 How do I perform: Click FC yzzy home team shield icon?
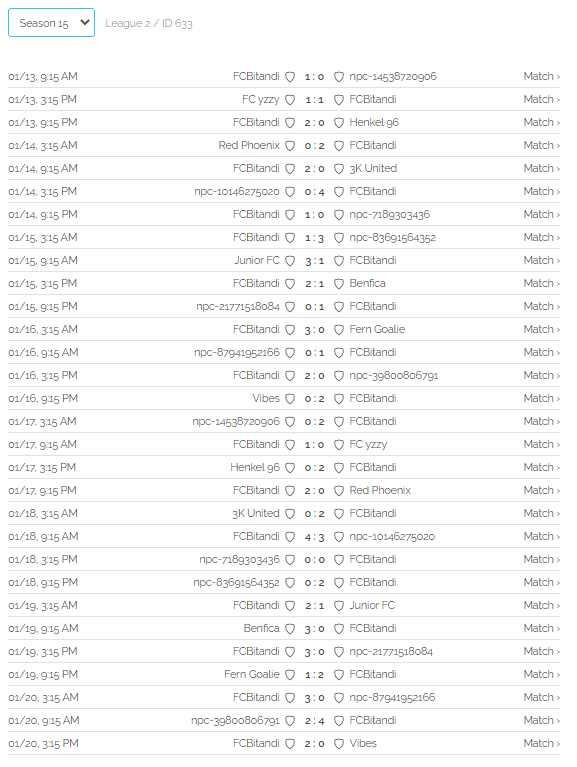pos(290,100)
